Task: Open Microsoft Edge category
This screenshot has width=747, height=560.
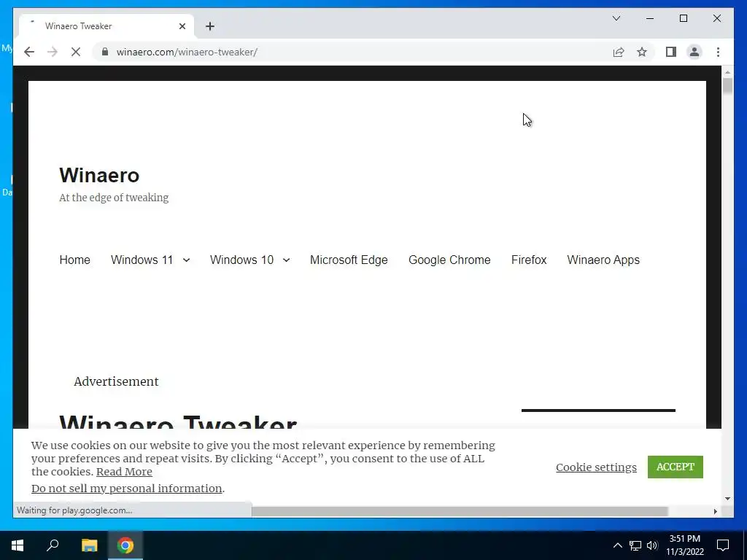Action: (349, 260)
